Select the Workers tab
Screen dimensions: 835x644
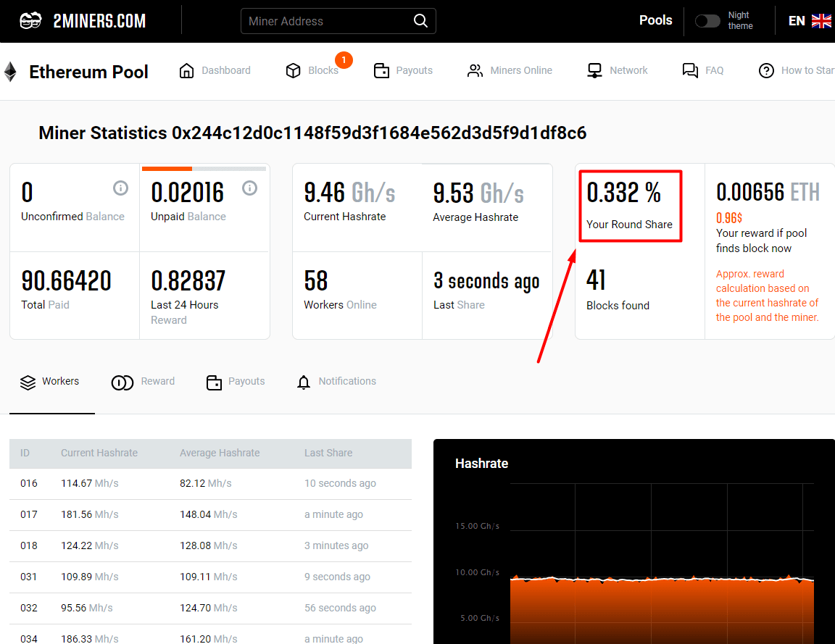(x=50, y=382)
